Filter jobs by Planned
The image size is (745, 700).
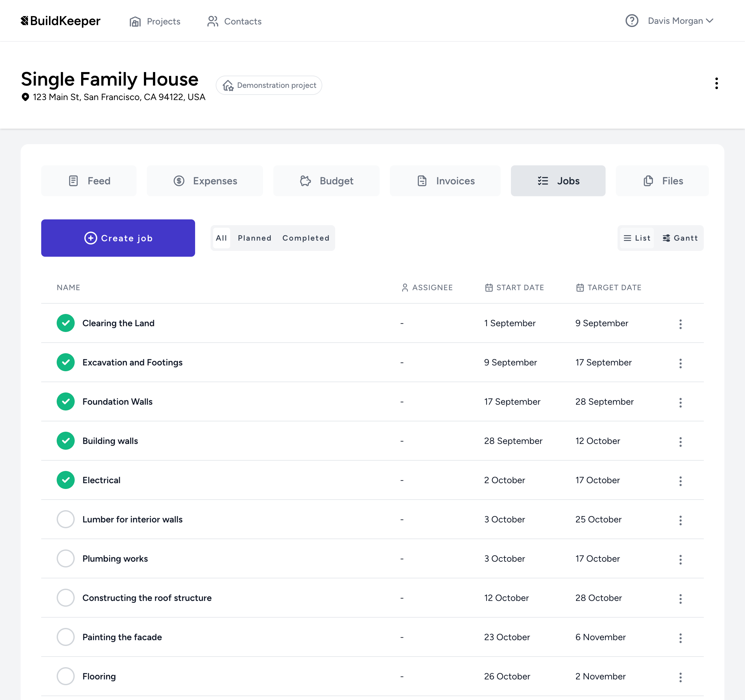coord(254,238)
